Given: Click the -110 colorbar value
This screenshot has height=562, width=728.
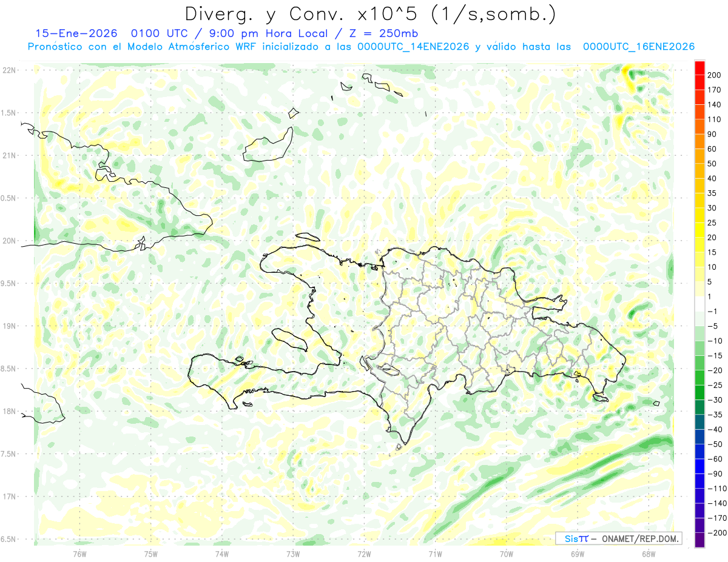Looking at the screenshot, I should pyautogui.click(x=716, y=489).
